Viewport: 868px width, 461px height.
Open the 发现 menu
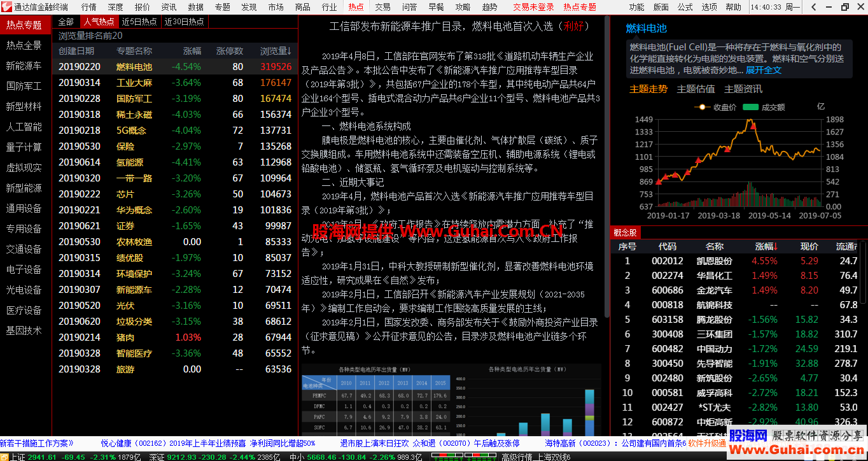point(249,7)
